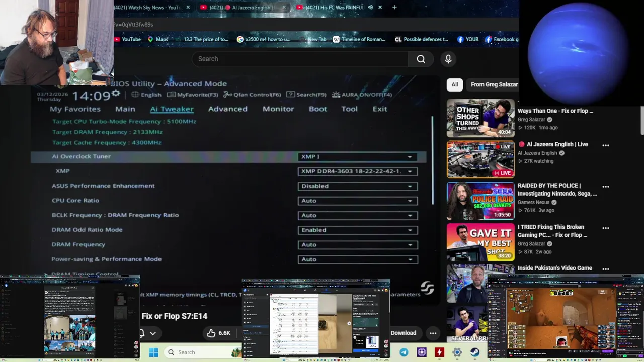Image resolution: width=644 pixels, height=362 pixels.
Task: Open BCLK Frequency DRAM Ratio dropdown
Action: (x=357, y=215)
